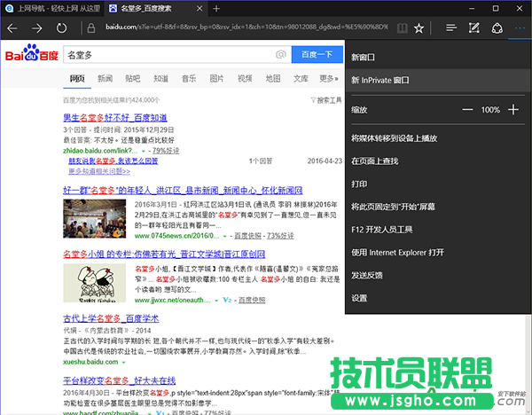Open result 古代上学名堂多_百度学术

(x=111, y=318)
